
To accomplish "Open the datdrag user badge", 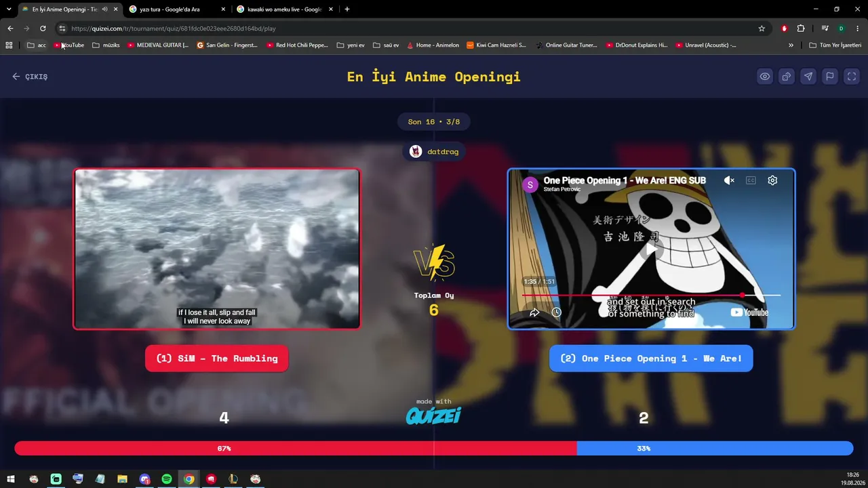I will coord(434,152).
